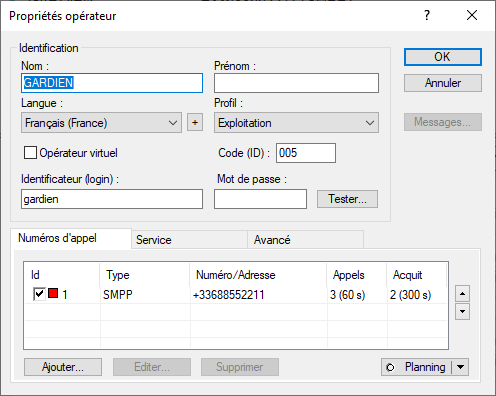The height and width of the screenshot is (396, 496).
Task: Click the Type column header
Action: 145,275
